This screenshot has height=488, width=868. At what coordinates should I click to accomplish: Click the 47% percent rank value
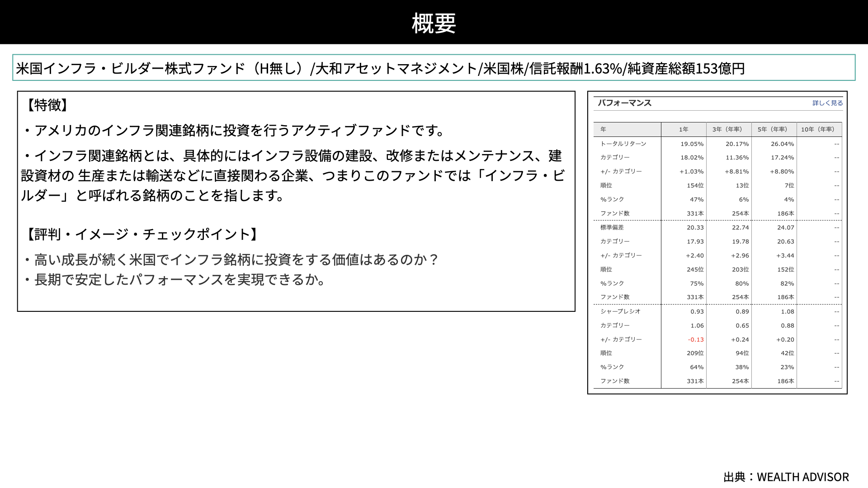[697, 200]
